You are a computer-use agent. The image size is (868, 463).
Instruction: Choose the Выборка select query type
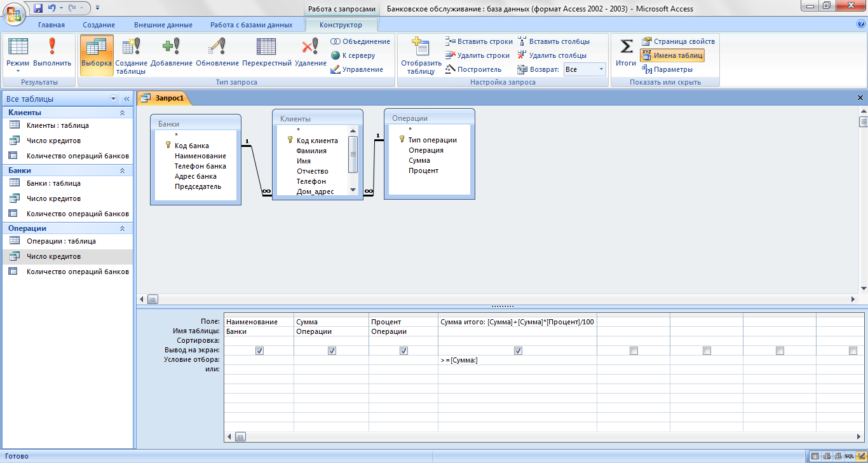[x=97, y=55]
